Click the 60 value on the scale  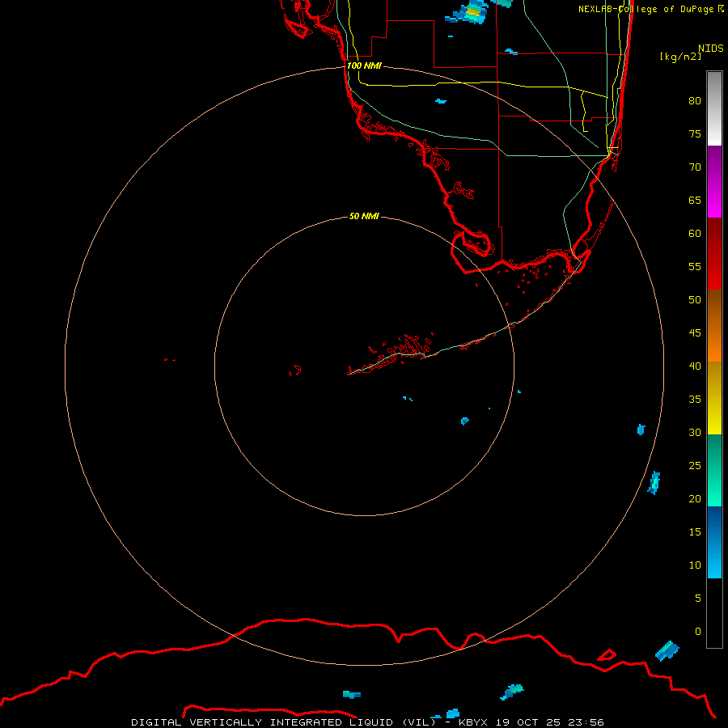695,234
